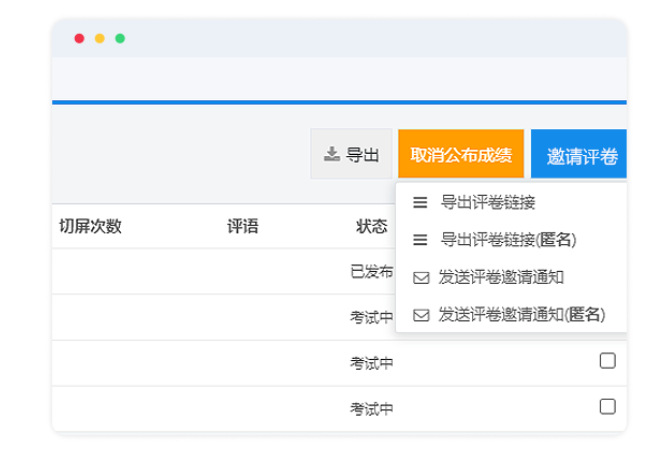Screen dimensions: 657x460
Task: Choose 导出评卷链接(匿名) from the dropdown menu
Action: click(508, 240)
